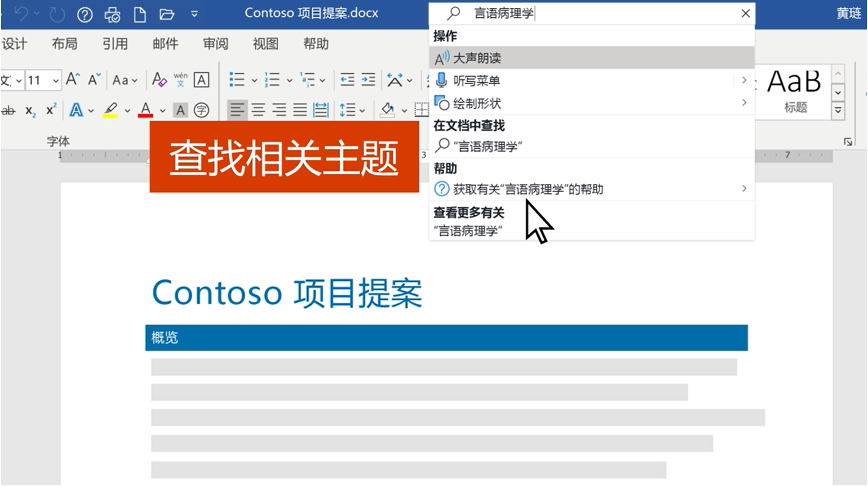868x487 pixels.
Task: Click the Clear Formatting icon
Action: (x=160, y=79)
